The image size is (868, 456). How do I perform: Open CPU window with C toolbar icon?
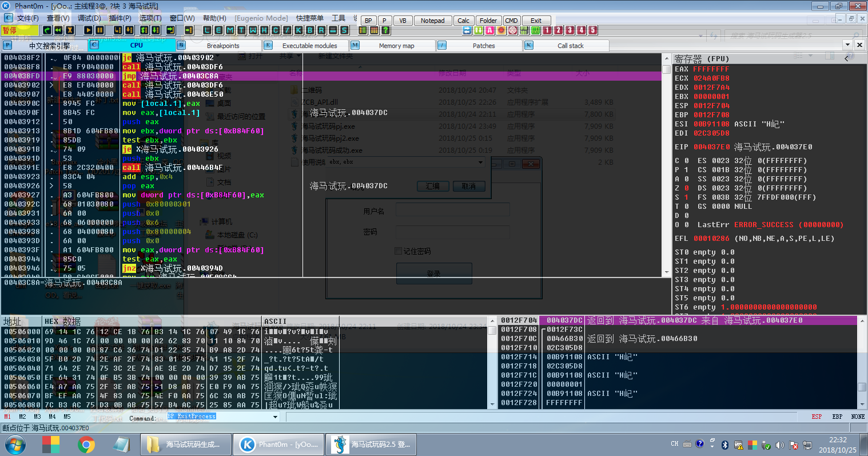coord(276,30)
